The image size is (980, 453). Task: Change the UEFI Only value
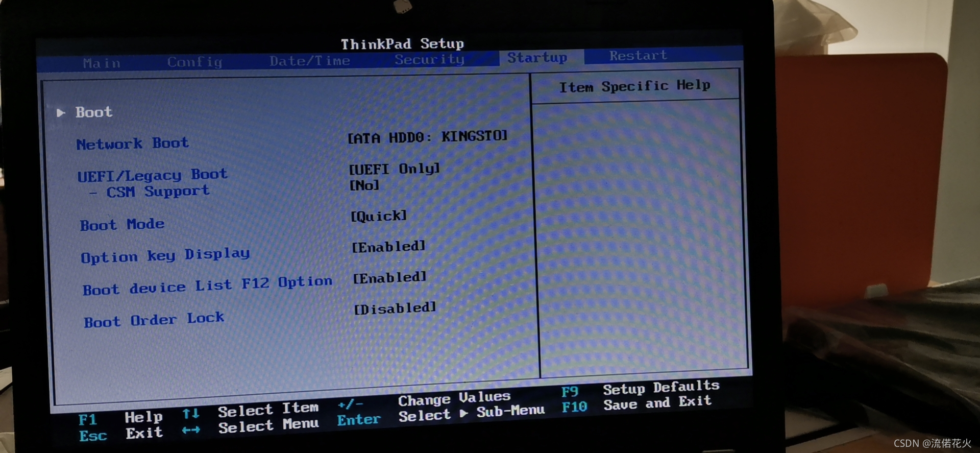(x=394, y=169)
